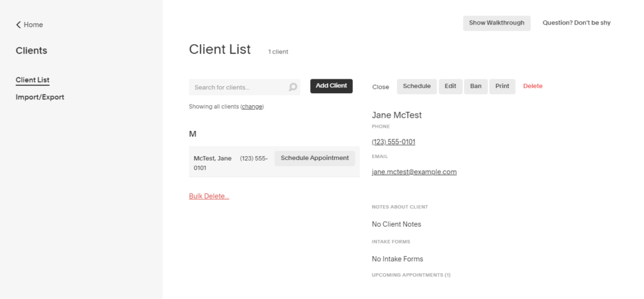Click the Intake Forms label
Viewport: 644px width, 299px height.
tap(391, 242)
